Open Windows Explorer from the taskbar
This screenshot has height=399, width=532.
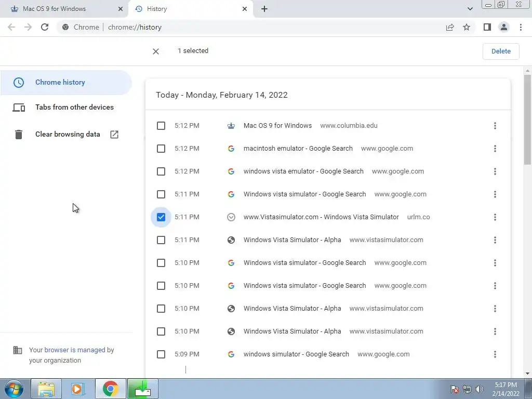(46, 389)
